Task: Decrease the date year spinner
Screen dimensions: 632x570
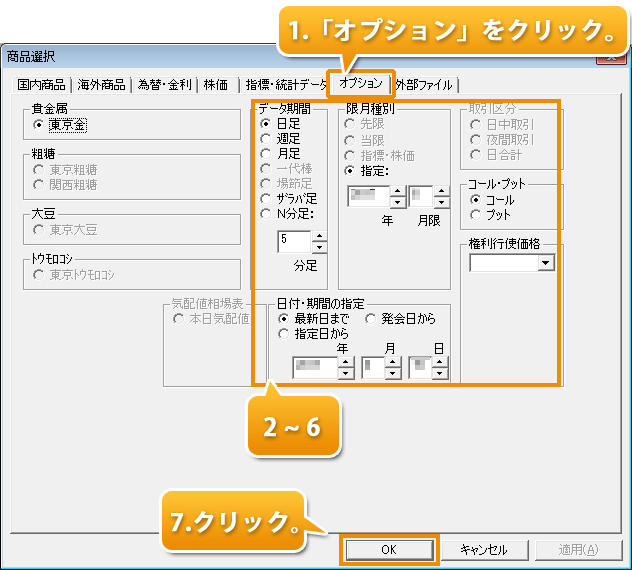Action: coord(346,374)
